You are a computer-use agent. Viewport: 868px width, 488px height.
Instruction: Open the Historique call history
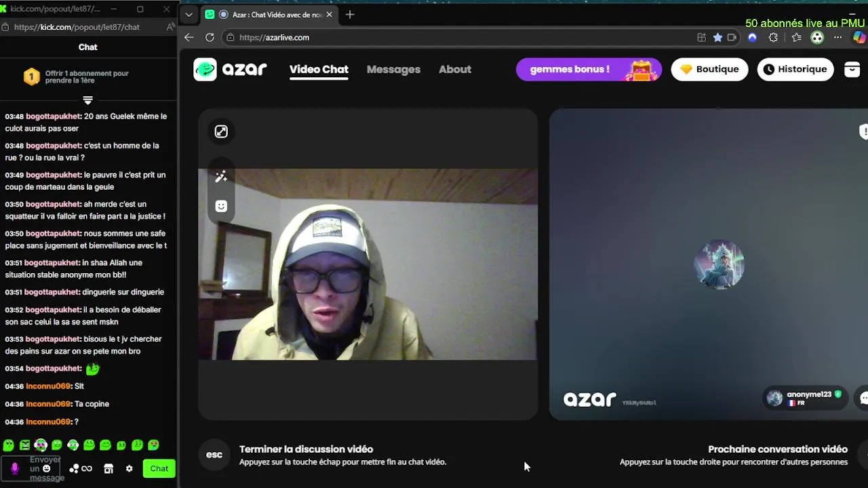coord(795,69)
